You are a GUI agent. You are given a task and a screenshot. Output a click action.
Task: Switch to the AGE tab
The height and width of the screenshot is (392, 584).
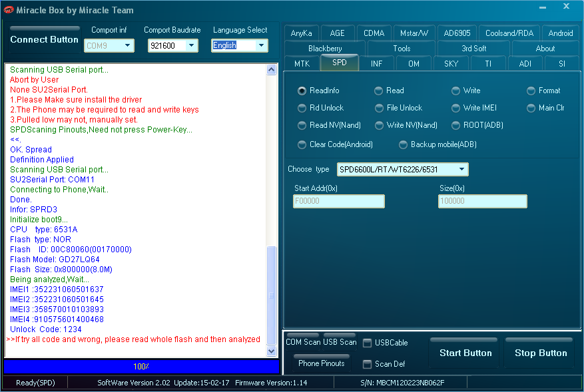tap(337, 33)
